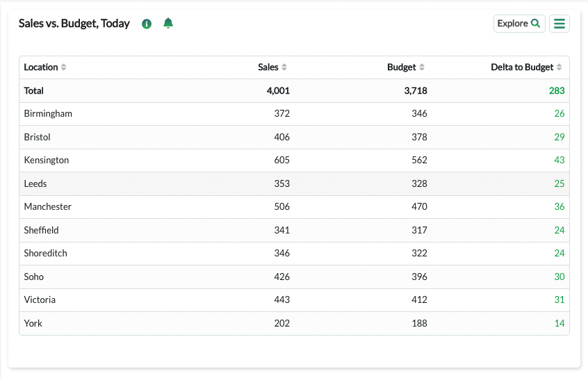The height and width of the screenshot is (378, 588).
Task: Click the Manchester location name
Action: tap(48, 206)
